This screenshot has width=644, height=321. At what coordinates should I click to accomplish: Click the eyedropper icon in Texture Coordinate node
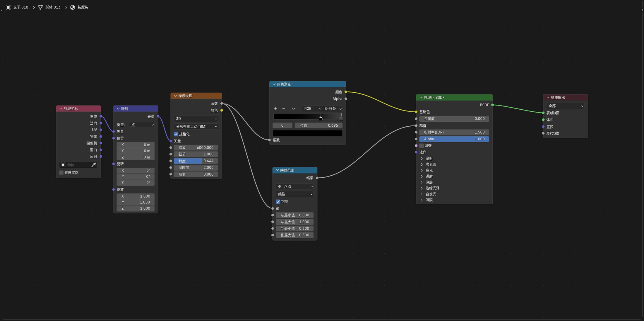click(x=94, y=165)
